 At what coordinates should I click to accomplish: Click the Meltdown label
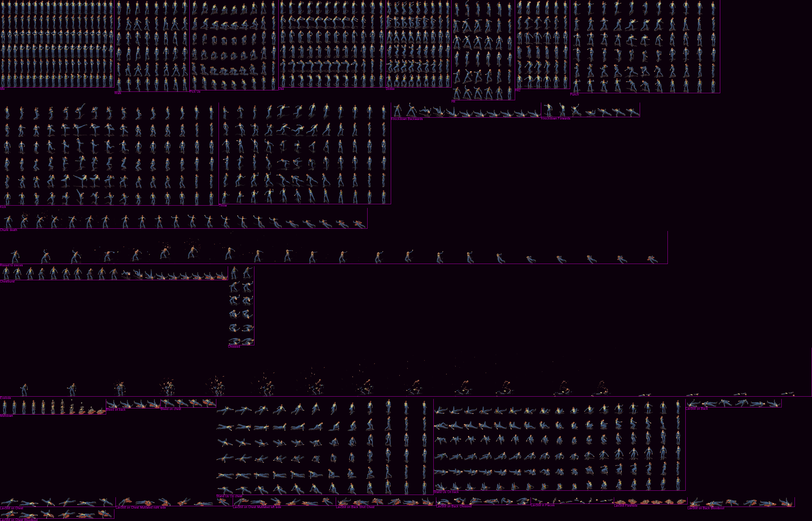(x=6, y=416)
